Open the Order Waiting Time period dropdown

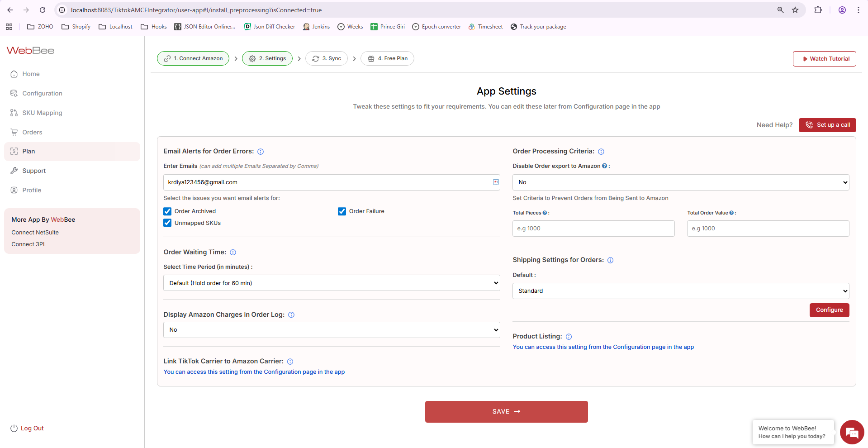coord(332,283)
